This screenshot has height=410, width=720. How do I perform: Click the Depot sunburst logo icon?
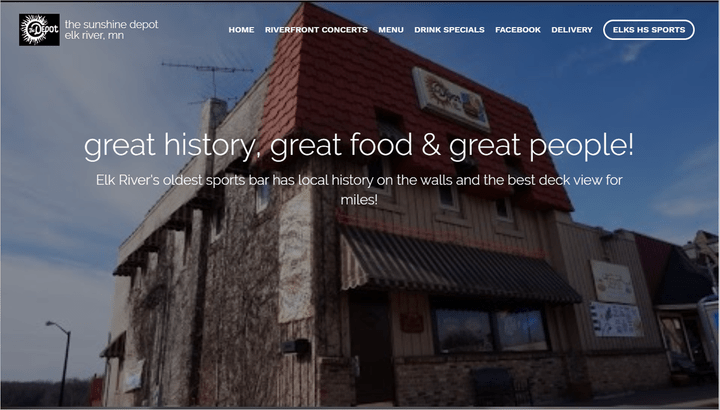(x=39, y=30)
